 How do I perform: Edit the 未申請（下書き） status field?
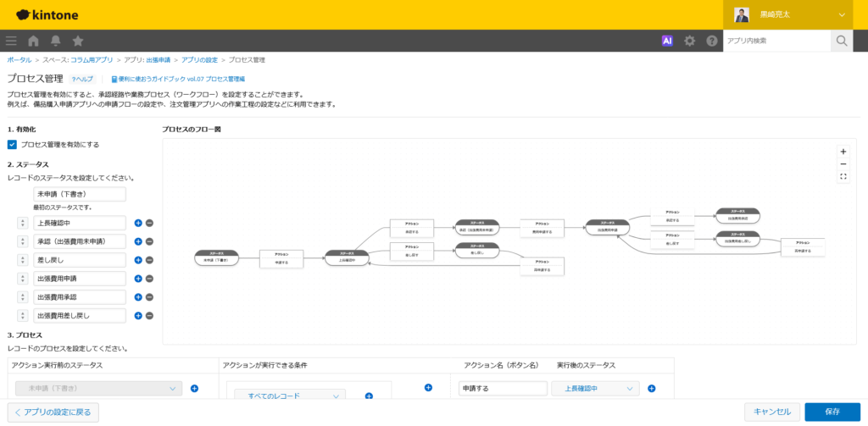point(80,194)
